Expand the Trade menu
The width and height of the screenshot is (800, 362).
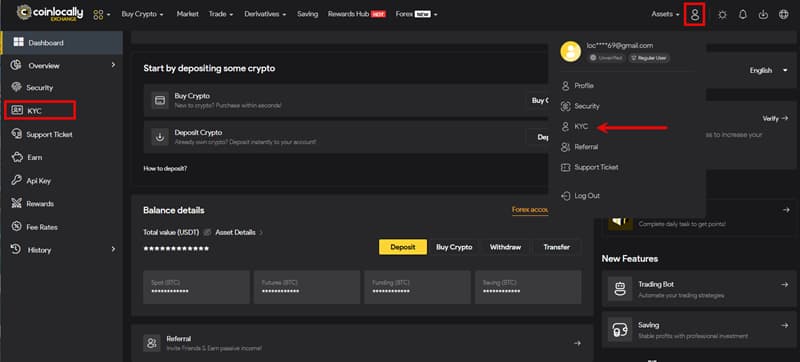pyautogui.click(x=220, y=14)
